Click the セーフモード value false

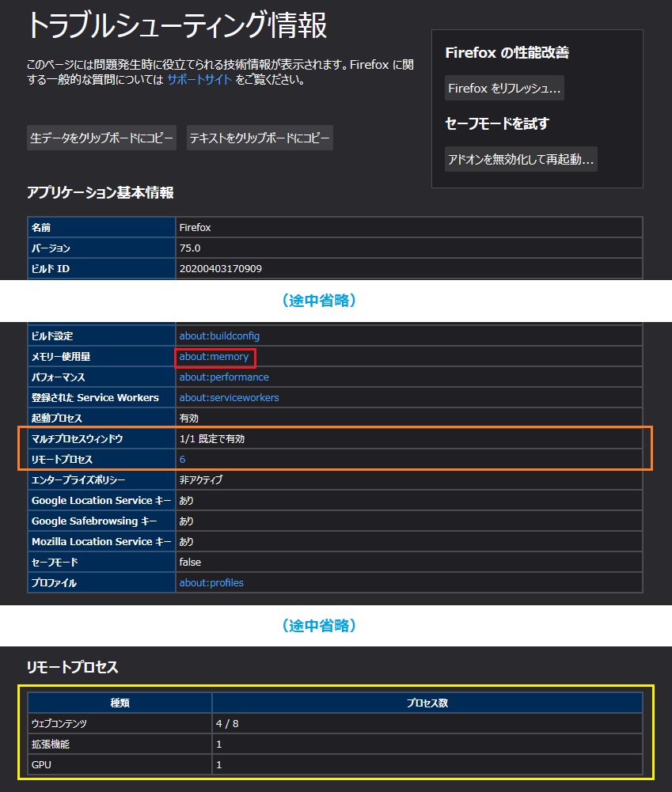point(190,563)
